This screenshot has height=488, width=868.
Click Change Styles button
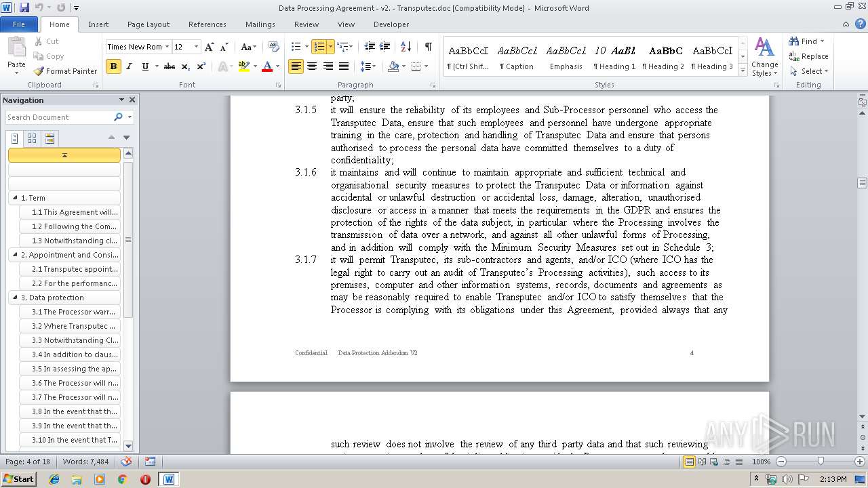point(764,57)
